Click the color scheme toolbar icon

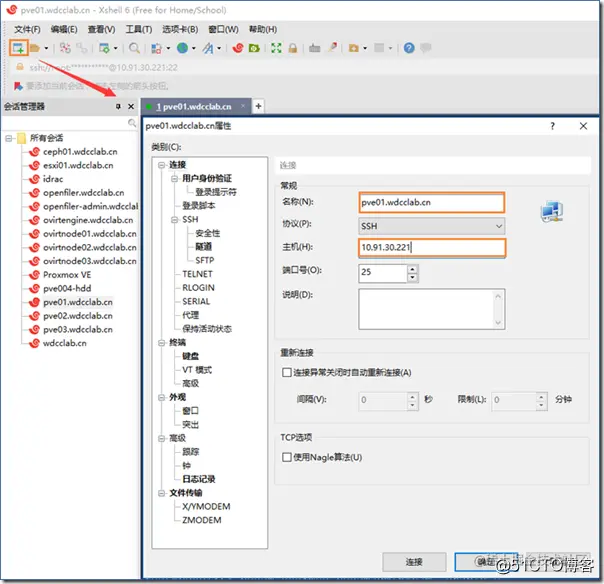click(156, 48)
